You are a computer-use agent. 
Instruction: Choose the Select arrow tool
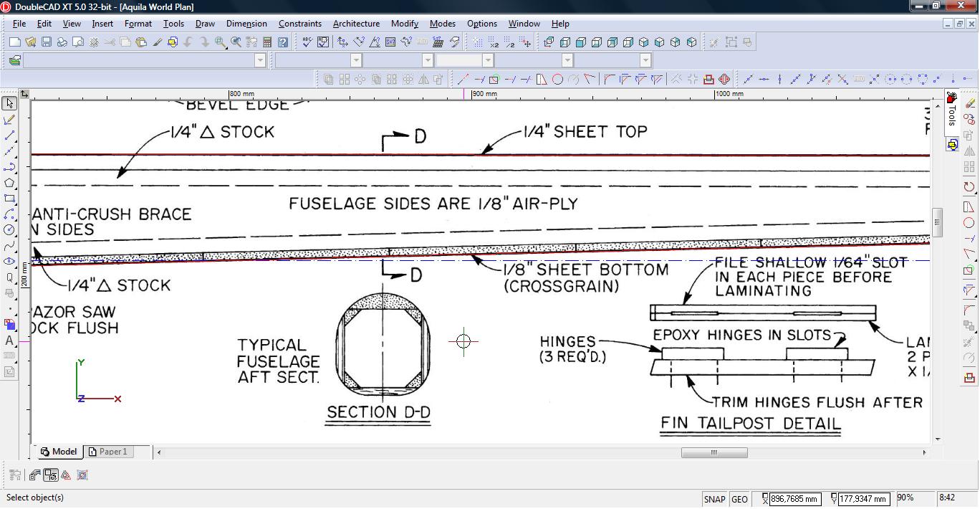(9, 104)
